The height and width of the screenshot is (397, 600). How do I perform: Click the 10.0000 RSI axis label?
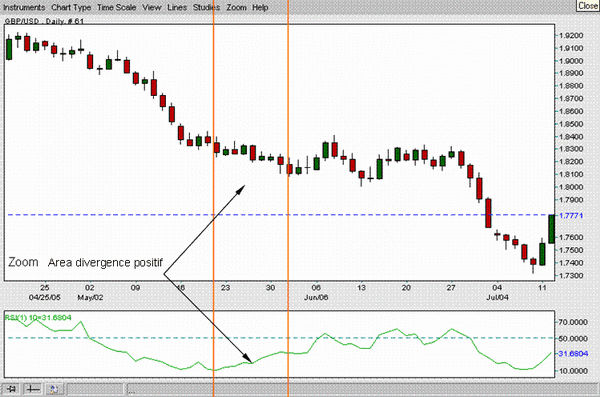pos(573,371)
